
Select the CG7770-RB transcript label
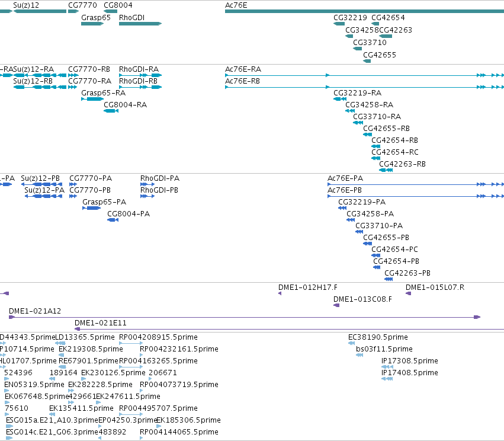[x=89, y=69]
